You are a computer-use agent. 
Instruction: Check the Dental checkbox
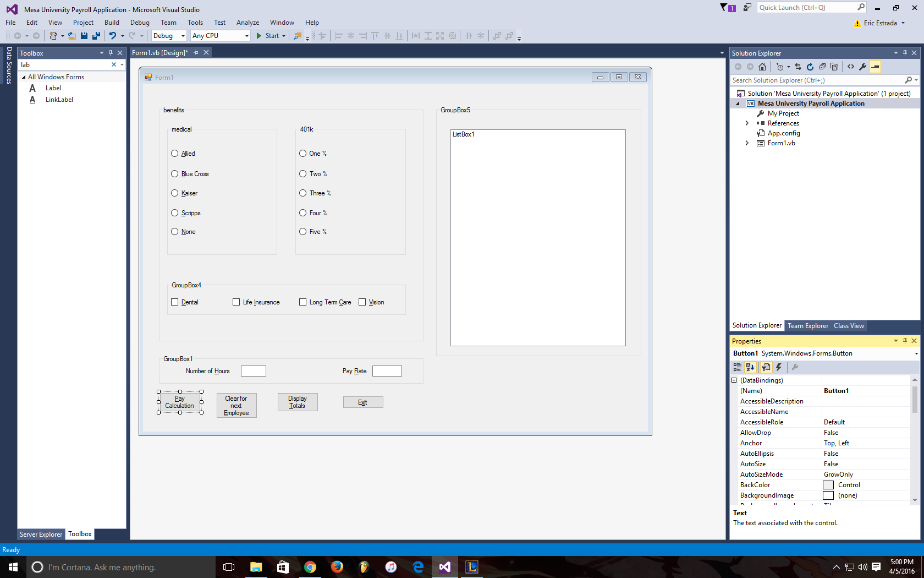pyautogui.click(x=175, y=302)
